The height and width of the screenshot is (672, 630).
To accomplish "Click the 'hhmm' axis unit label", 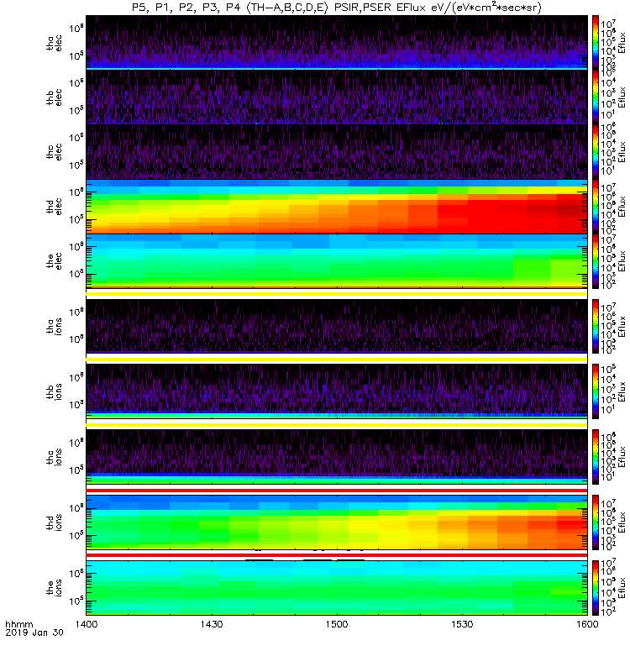I will (18, 624).
